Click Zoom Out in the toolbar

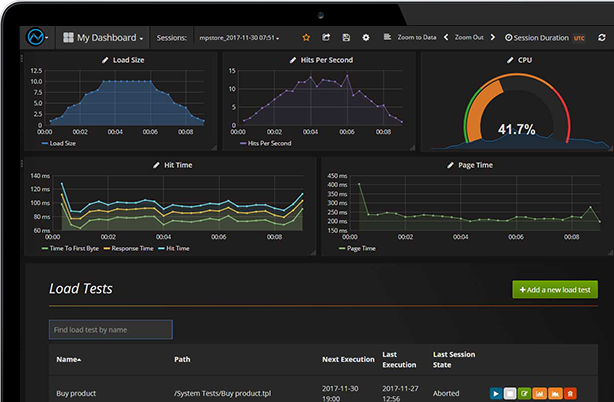[469, 38]
